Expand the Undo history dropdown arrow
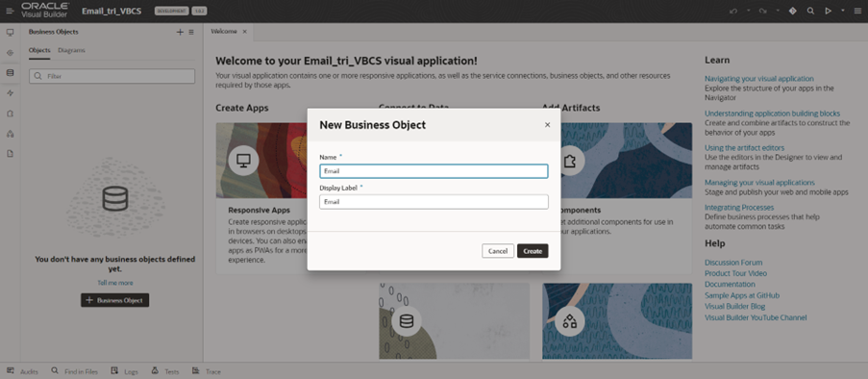Viewport: 868px width, 379px height. [x=749, y=11]
